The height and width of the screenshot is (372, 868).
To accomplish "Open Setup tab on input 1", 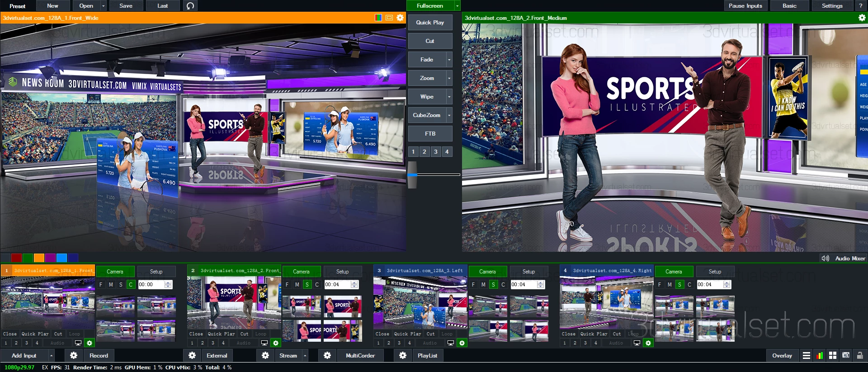I will (x=156, y=272).
